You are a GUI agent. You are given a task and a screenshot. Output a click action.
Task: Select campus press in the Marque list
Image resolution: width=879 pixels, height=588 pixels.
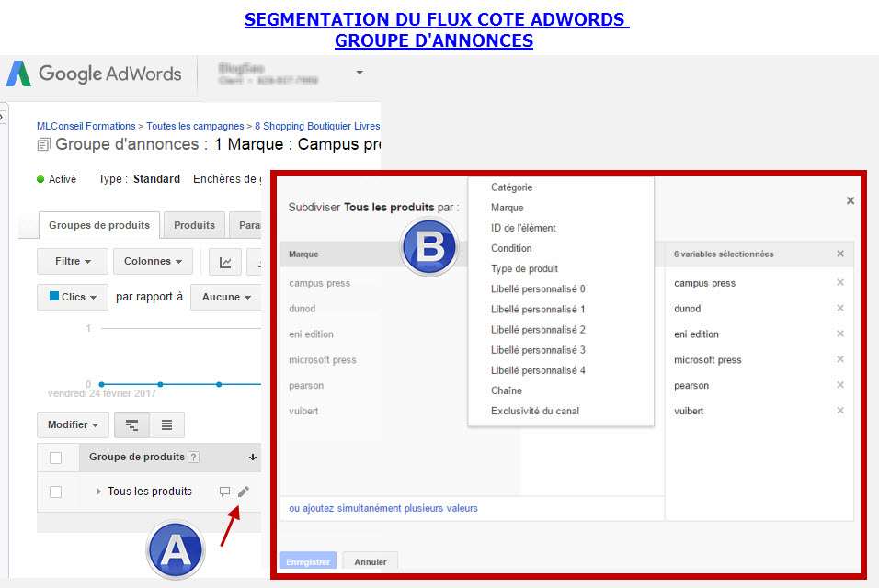(x=320, y=283)
